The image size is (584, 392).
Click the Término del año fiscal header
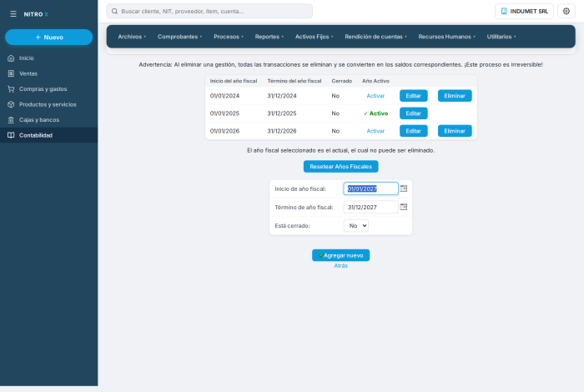pos(295,81)
